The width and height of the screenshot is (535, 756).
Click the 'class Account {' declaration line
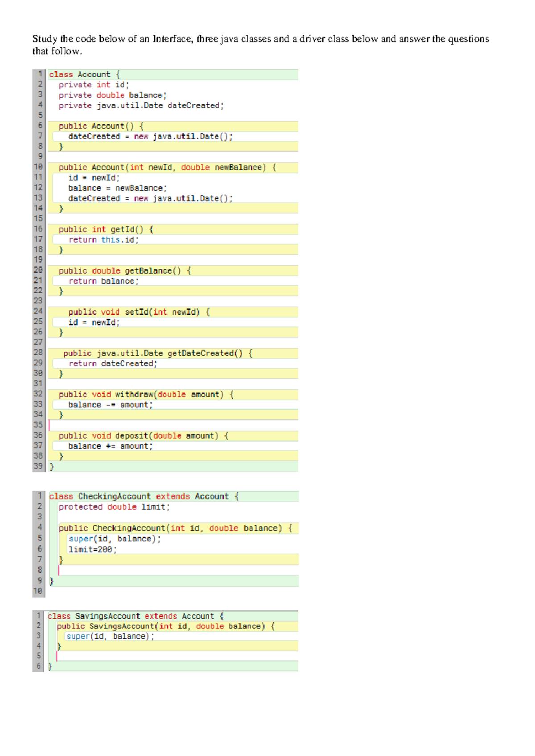click(x=84, y=74)
